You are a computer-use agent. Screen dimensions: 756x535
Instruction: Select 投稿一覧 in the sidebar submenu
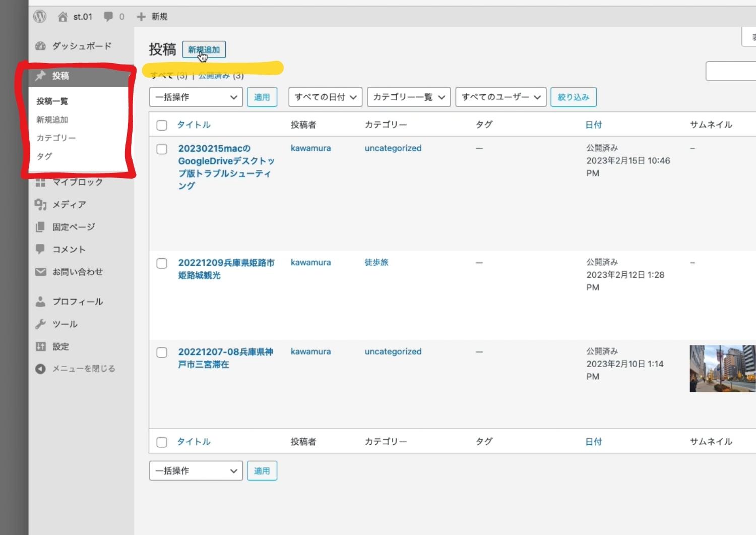pos(52,101)
